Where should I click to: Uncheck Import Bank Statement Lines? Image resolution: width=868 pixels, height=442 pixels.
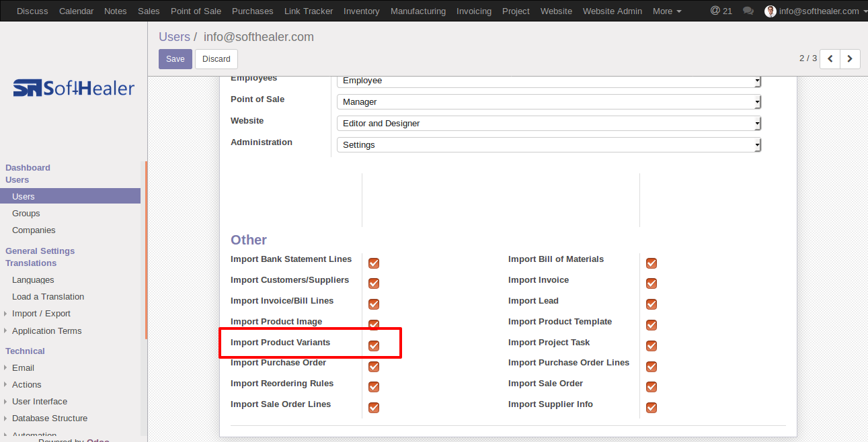[374, 263]
